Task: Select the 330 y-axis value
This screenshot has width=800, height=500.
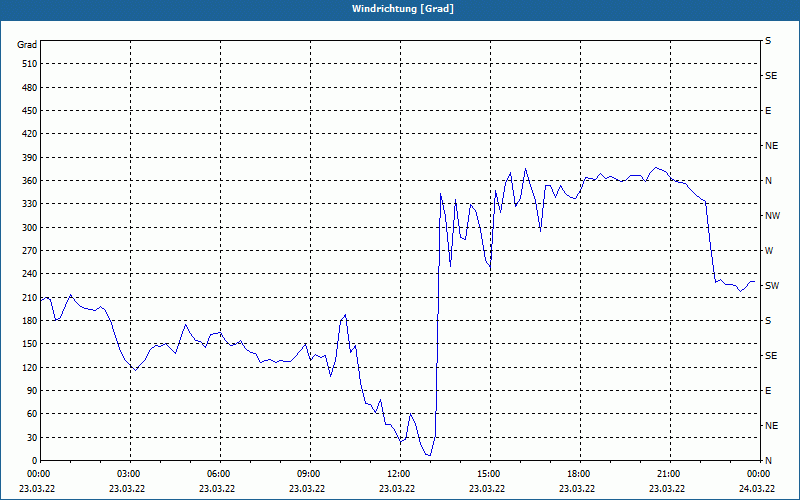Action: click(30, 204)
